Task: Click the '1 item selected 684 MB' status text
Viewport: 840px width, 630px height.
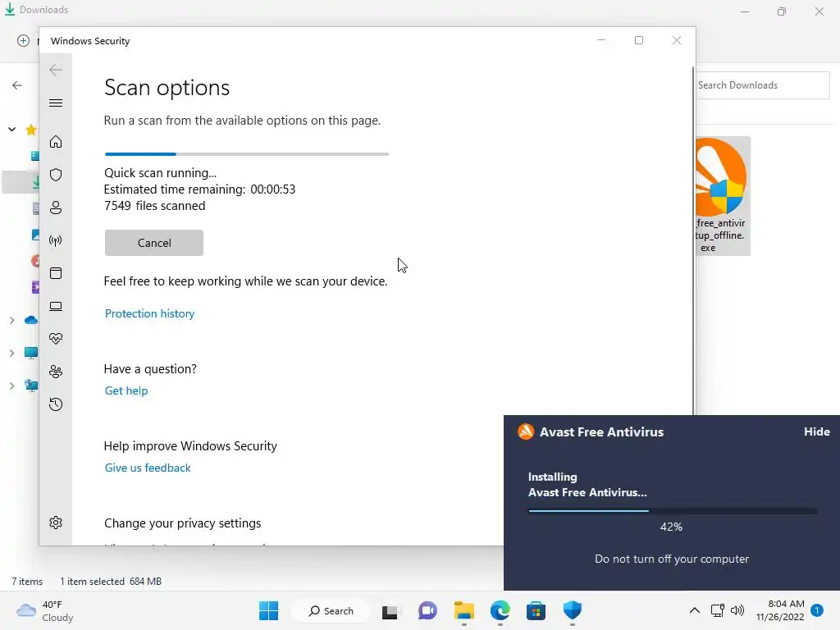Action: [111, 582]
